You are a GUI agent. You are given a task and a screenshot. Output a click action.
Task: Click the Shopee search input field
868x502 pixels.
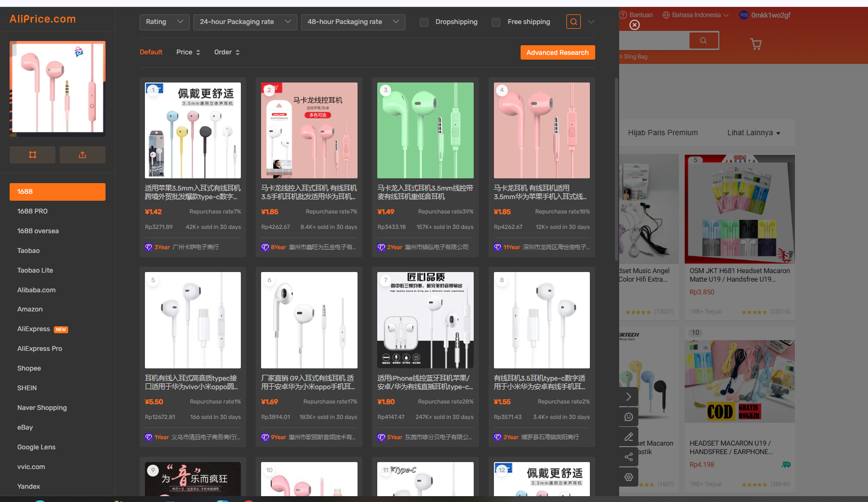[654, 40]
